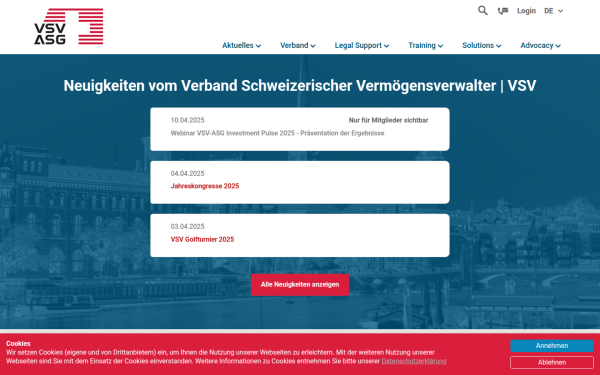This screenshot has width=600, height=375.
Task: Click the Neuigkeiten vom Verband heading
Action: (300, 86)
